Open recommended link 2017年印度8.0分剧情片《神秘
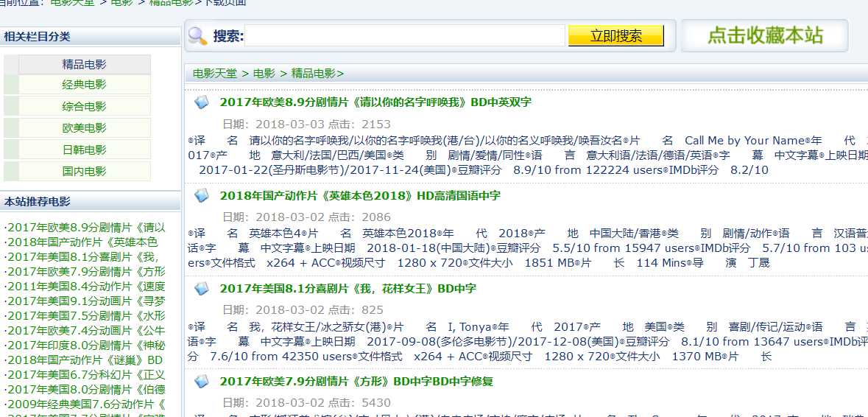Image resolution: width=868 pixels, height=417 pixels. pyautogui.click(x=85, y=345)
